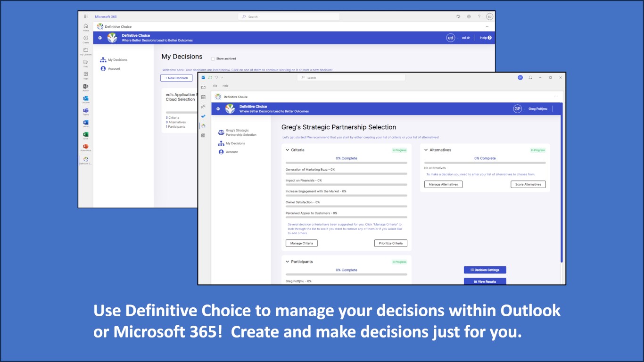Viewport: 644px width, 362px height.
Task: Open the Microsoft 365 app launcher waffle
Action: (x=85, y=16)
